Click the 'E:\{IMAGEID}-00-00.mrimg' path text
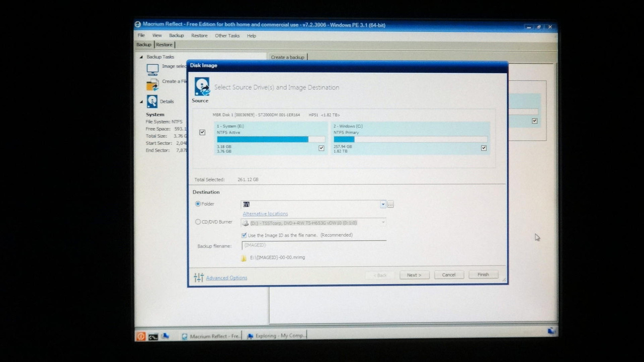Image resolution: width=644 pixels, height=362 pixels. [x=277, y=257]
